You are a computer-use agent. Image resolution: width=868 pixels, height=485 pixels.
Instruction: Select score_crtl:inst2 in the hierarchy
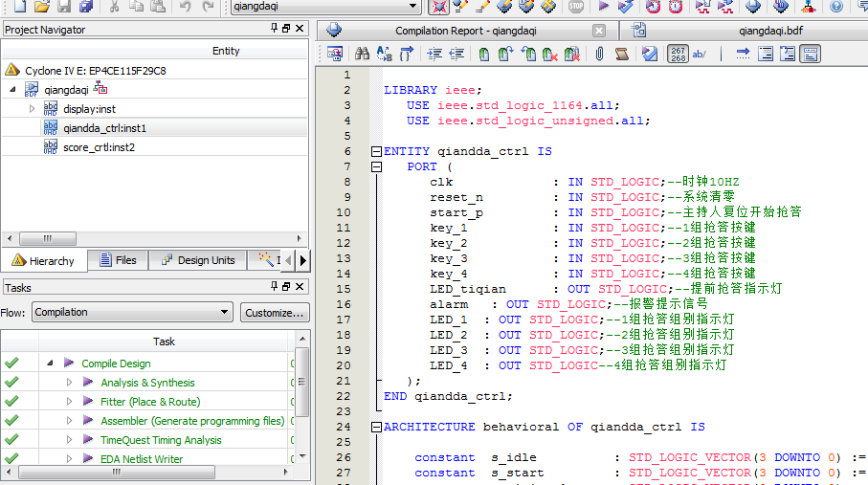[99, 147]
